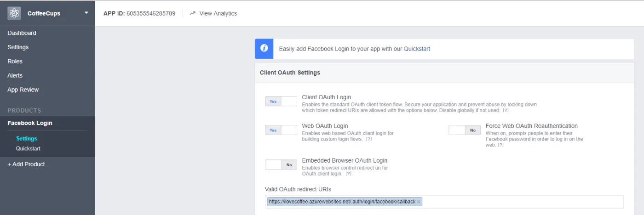Open the Quickstart link in the banner

point(417,49)
